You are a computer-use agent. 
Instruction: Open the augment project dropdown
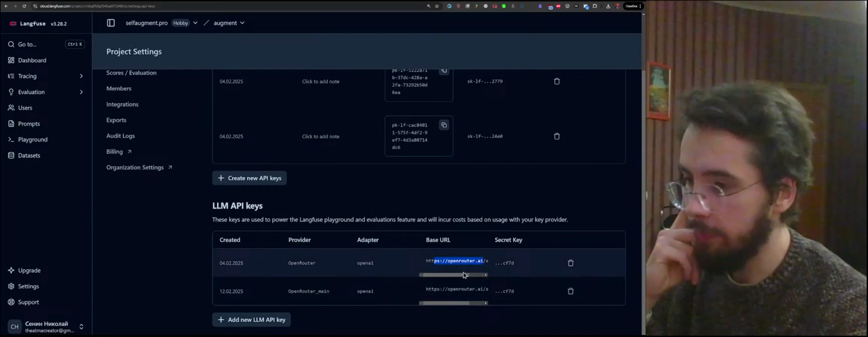(x=229, y=23)
